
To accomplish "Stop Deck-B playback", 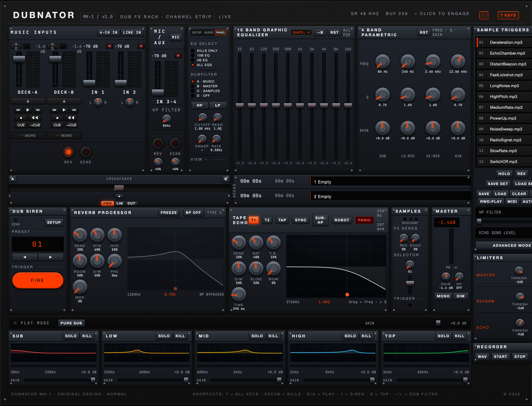I will (x=57, y=118).
